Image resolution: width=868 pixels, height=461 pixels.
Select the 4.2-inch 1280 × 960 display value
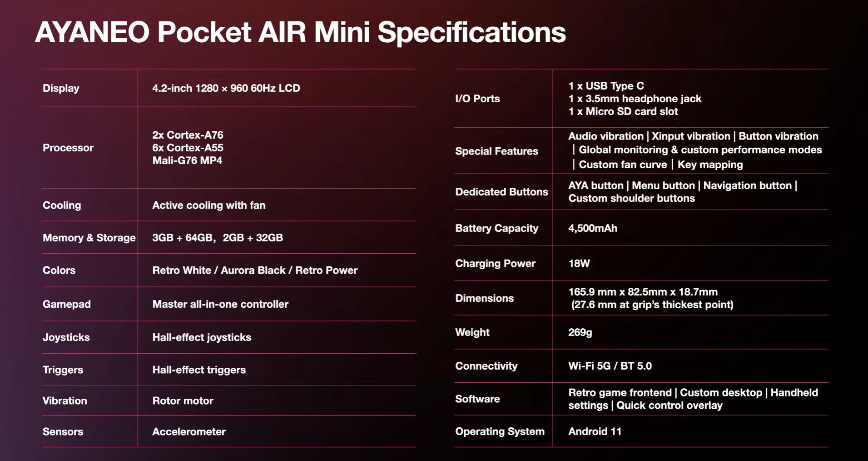coord(226,88)
